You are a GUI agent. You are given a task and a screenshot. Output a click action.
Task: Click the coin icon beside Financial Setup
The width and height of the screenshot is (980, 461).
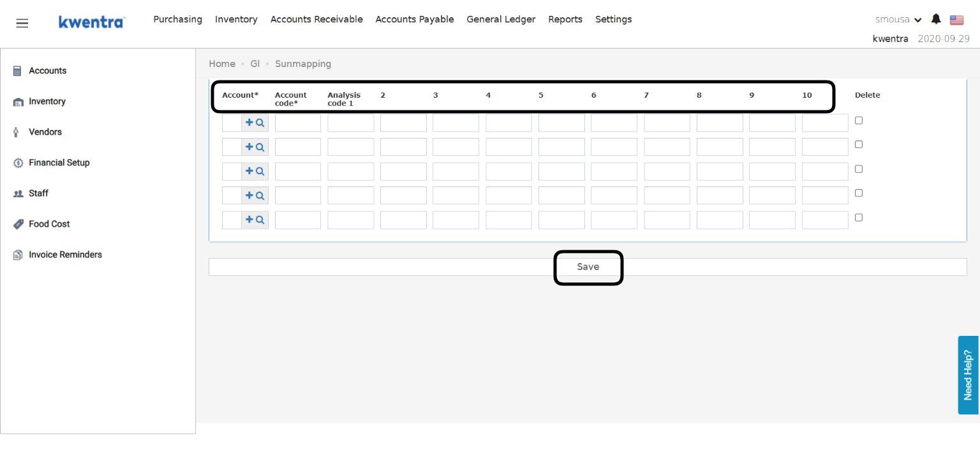(x=18, y=163)
